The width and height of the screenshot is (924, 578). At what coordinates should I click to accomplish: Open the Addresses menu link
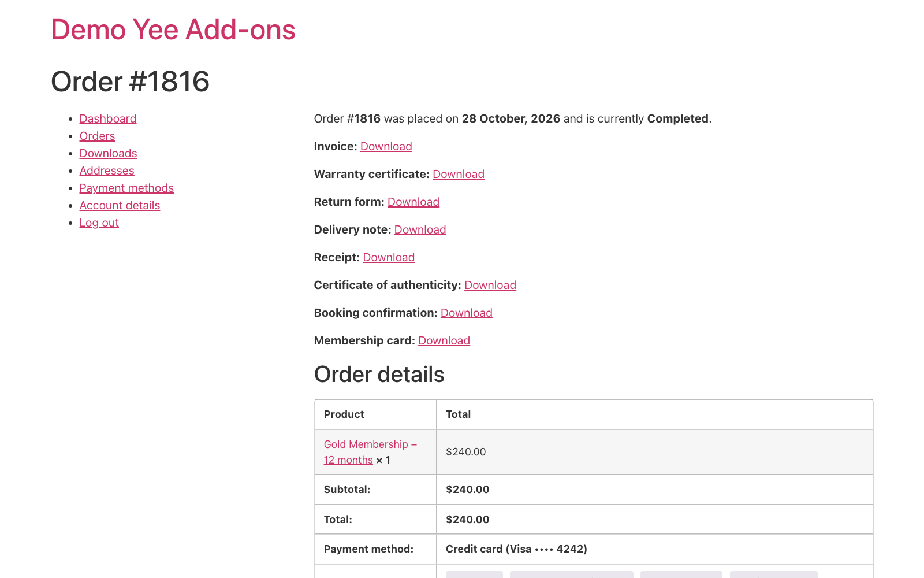107,171
